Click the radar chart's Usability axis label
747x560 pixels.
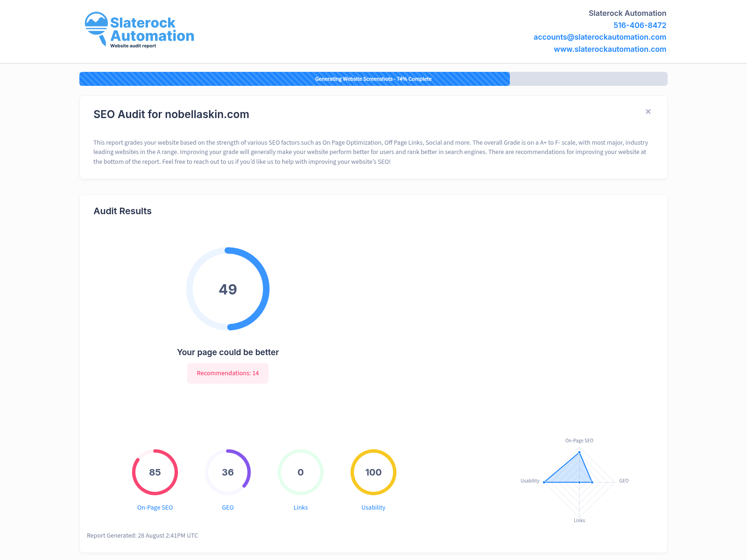coord(530,481)
